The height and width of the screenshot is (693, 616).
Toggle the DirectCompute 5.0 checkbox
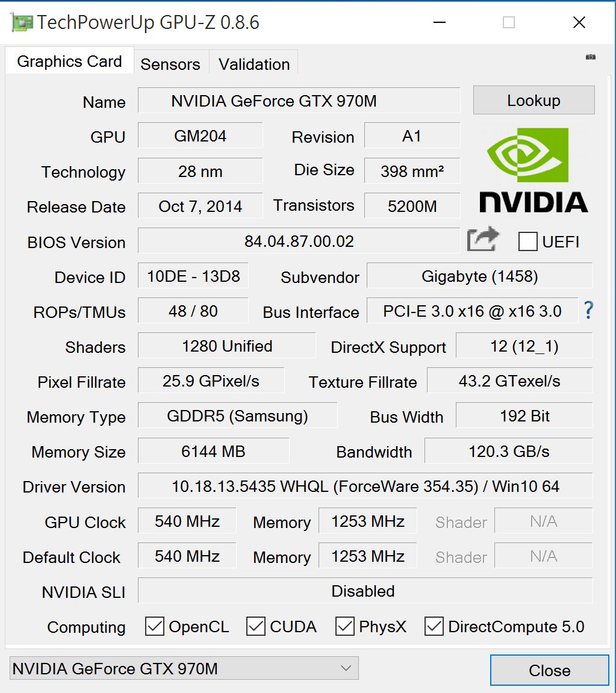(x=434, y=627)
